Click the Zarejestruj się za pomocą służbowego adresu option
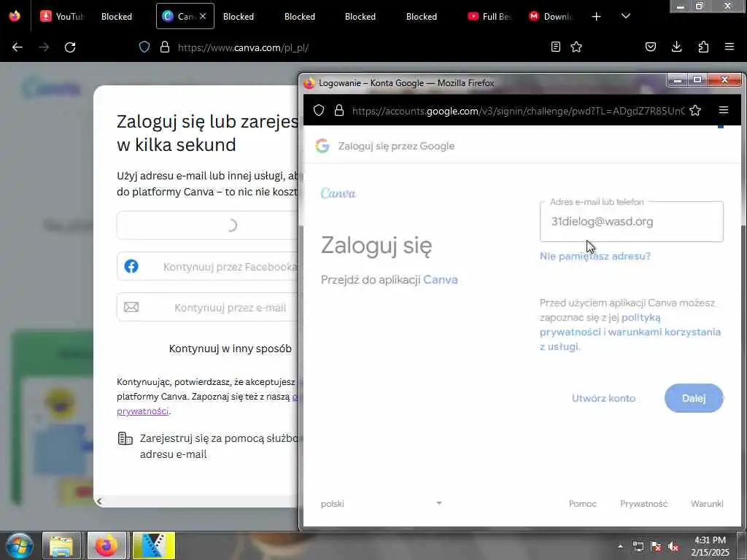Screen dimensions: 747x560 tap(208, 446)
